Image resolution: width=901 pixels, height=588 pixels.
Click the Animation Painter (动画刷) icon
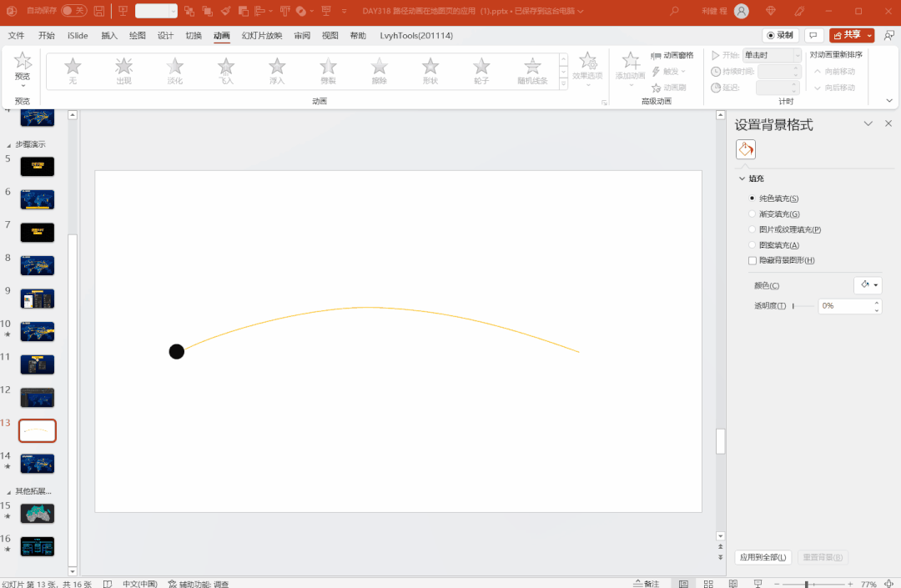[657, 88]
